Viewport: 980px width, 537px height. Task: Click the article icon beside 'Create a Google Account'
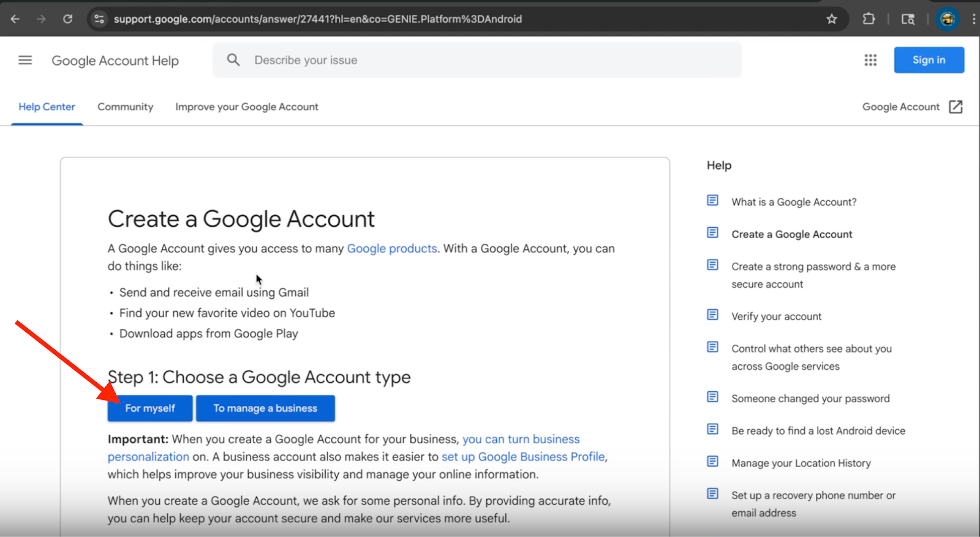[x=712, y=233]
